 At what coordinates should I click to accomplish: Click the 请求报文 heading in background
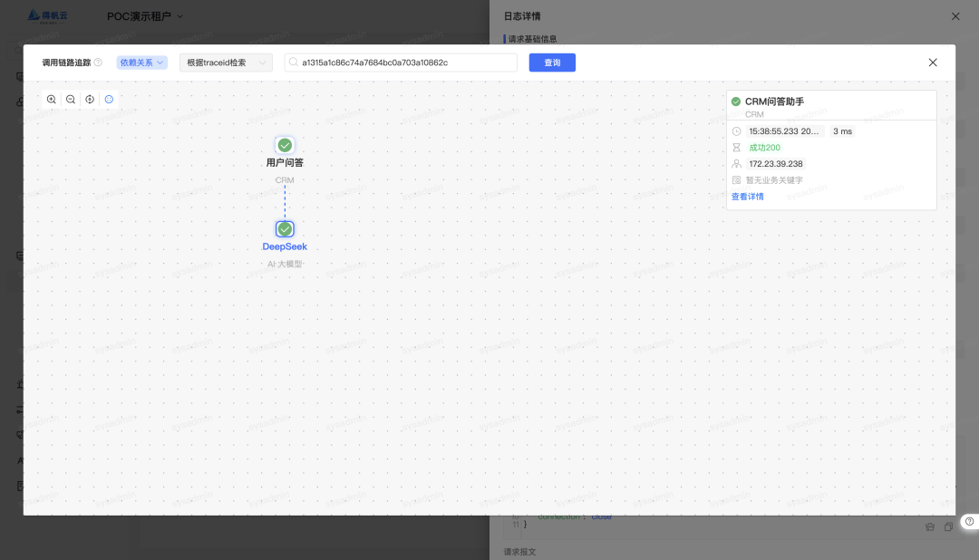[x=520, y=552]
